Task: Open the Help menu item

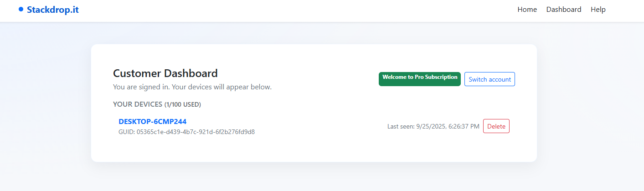Action: tap(598, 10)
